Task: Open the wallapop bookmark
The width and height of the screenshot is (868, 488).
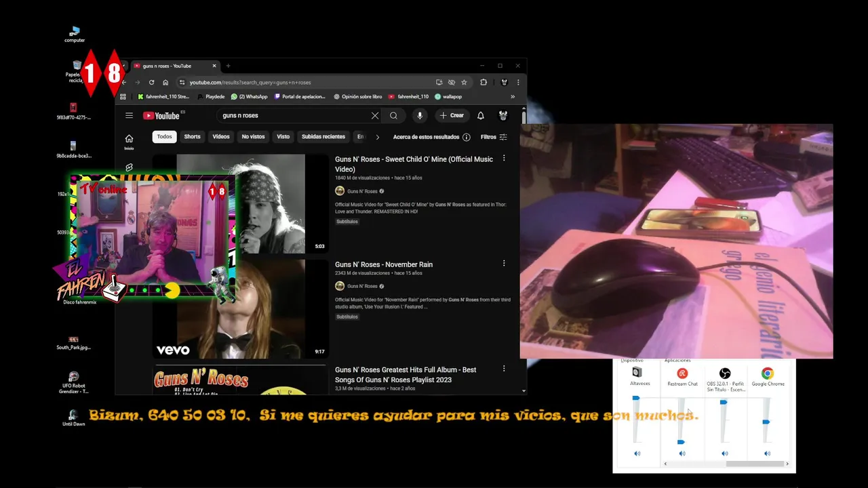Action: pyautogui.click(x=448, y=96)
